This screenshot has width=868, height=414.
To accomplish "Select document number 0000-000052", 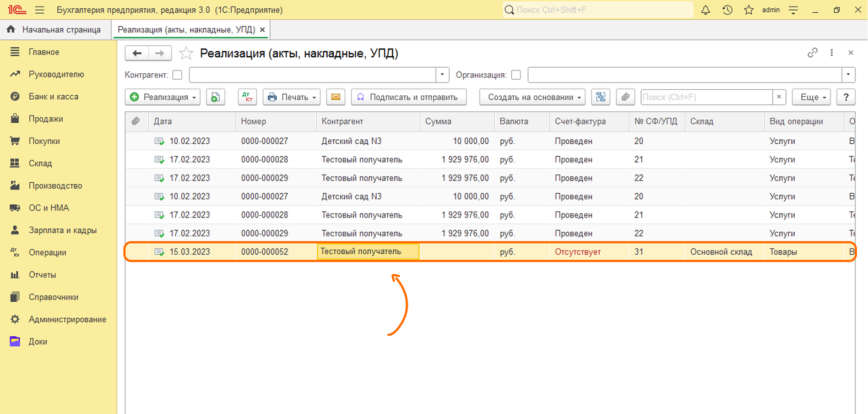I will 265,252.
